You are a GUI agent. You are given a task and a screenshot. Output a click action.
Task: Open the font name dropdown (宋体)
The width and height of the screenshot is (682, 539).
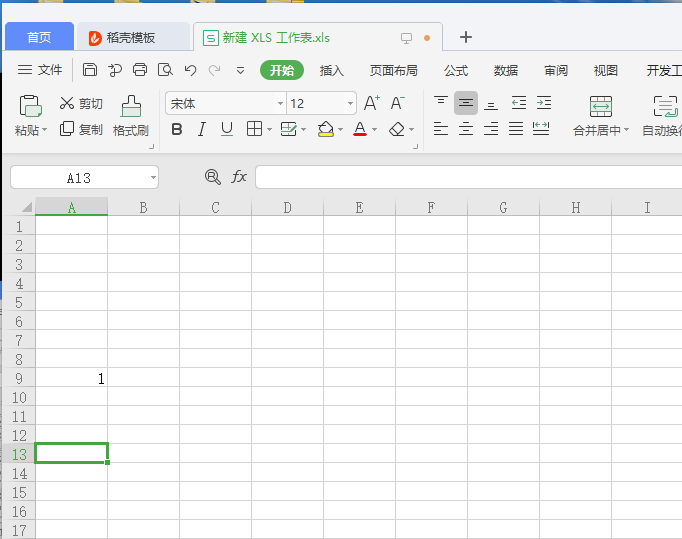[x=280, y=104]
